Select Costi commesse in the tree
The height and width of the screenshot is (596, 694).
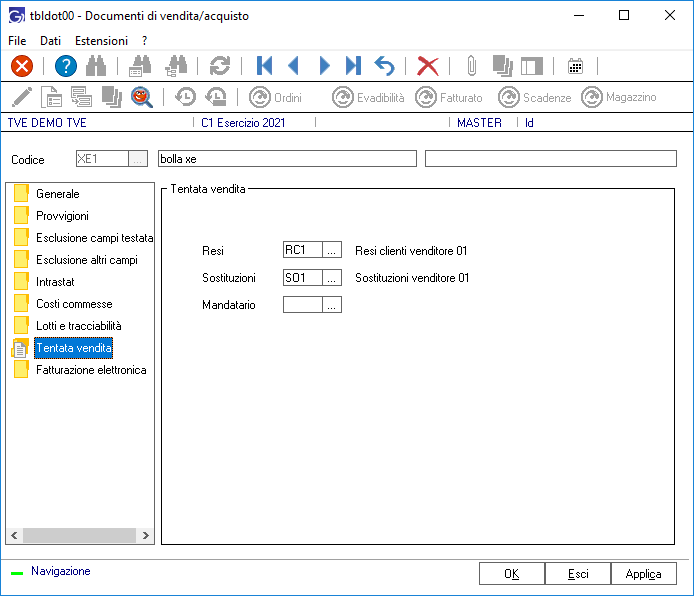(74, 304)
